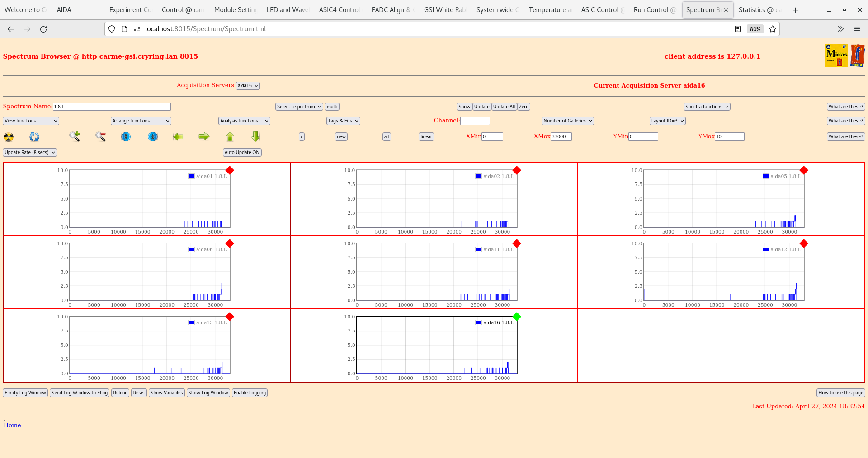This screenshot has height=458, width=868.
Task: Zoom out with the magnifier minus icon
Action: pos(100,136)
